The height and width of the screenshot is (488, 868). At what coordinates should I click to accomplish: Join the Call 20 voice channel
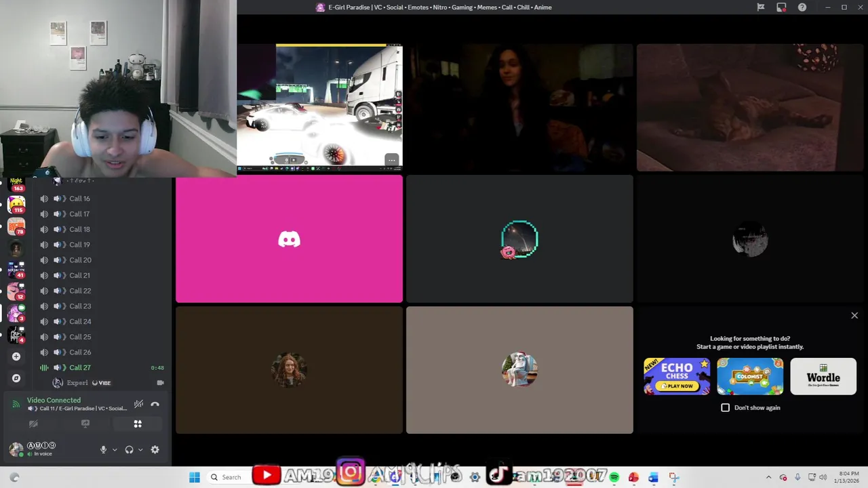102,260
